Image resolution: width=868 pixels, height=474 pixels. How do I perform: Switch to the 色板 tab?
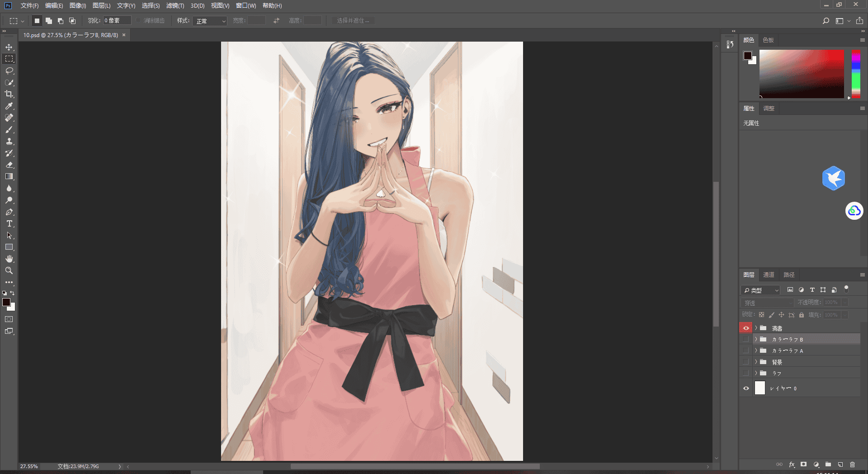coord(768,40)
